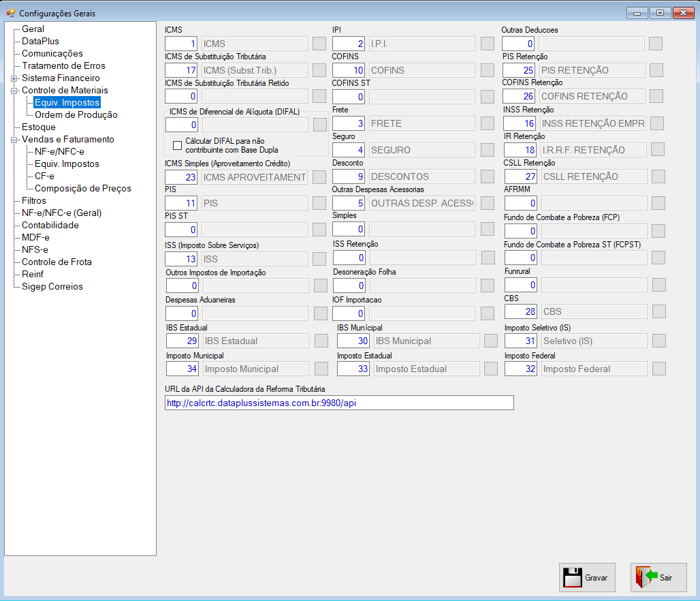
Task: Click the IPI code number field
Action: coord(349,44)
